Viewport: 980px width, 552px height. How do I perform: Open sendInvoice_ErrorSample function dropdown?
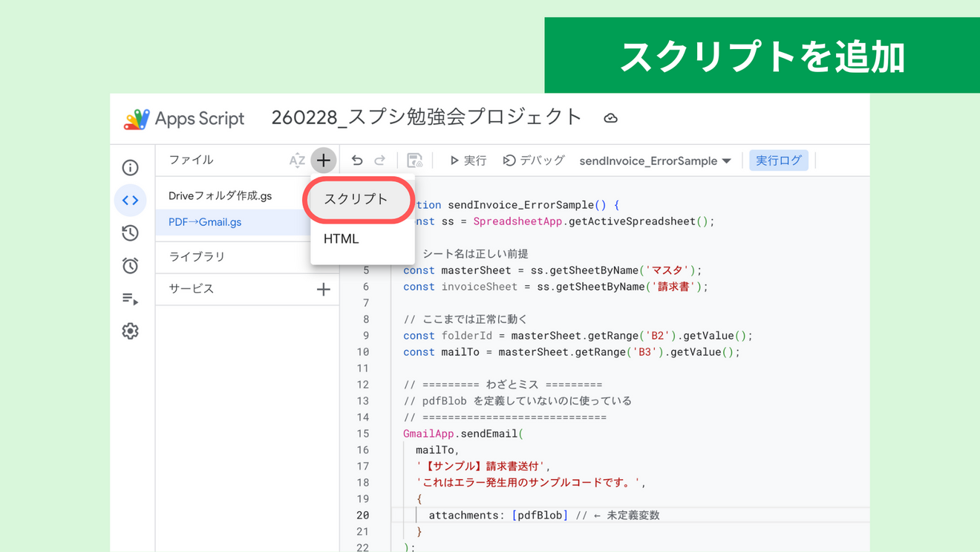(655, 160)
